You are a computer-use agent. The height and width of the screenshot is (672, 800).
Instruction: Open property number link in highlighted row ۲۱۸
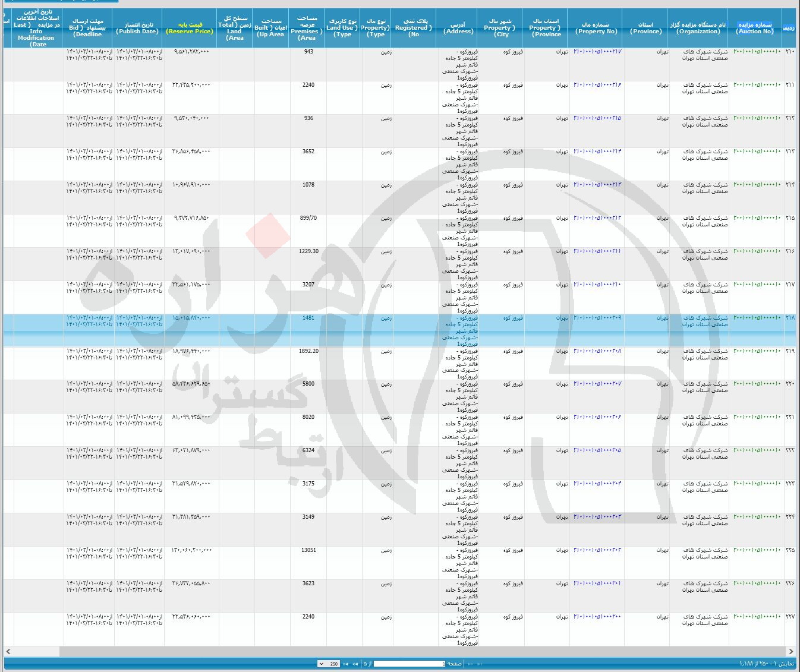(x=597, y=318)
